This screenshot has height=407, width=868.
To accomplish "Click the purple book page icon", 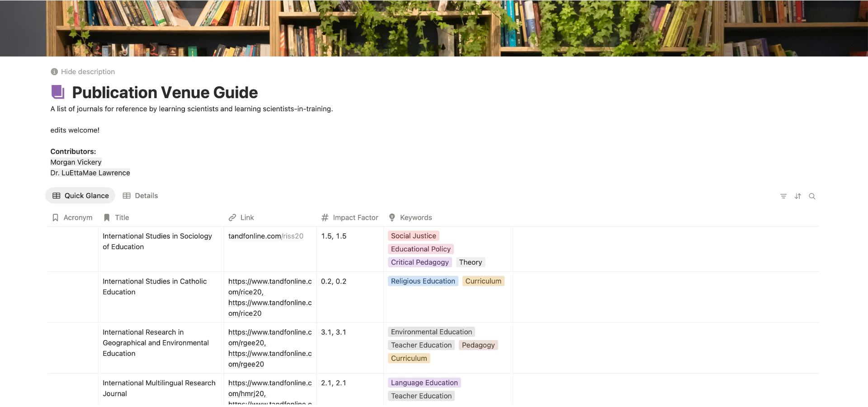I will tap(58, 92).
